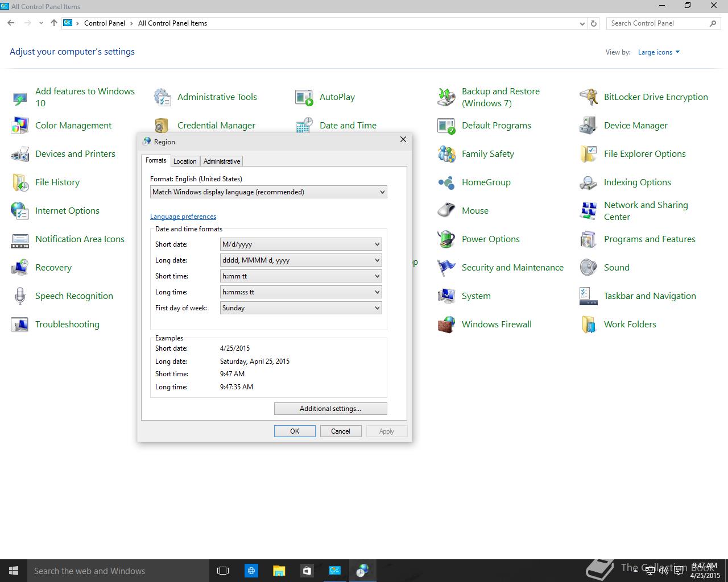Open the Short date format dropdown

[301, 244]
